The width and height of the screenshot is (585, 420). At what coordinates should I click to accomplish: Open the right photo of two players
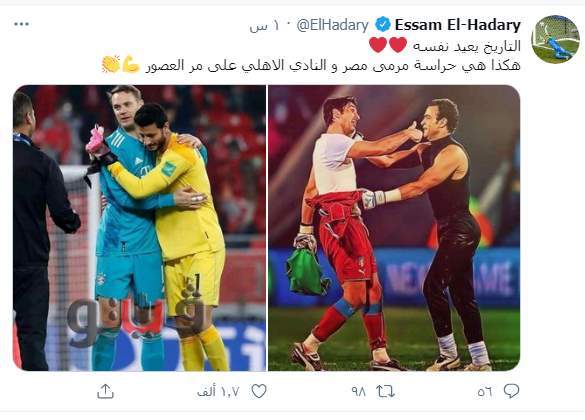click(x=394, y=228)
